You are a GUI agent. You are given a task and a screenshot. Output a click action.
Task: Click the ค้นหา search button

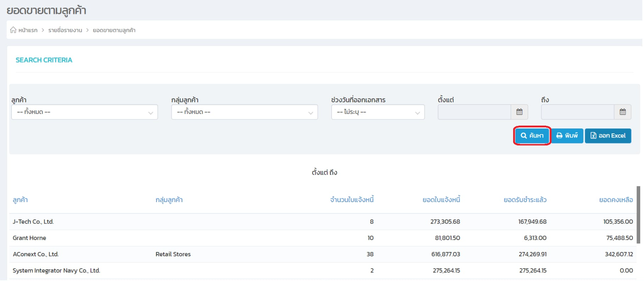(532, 136)
